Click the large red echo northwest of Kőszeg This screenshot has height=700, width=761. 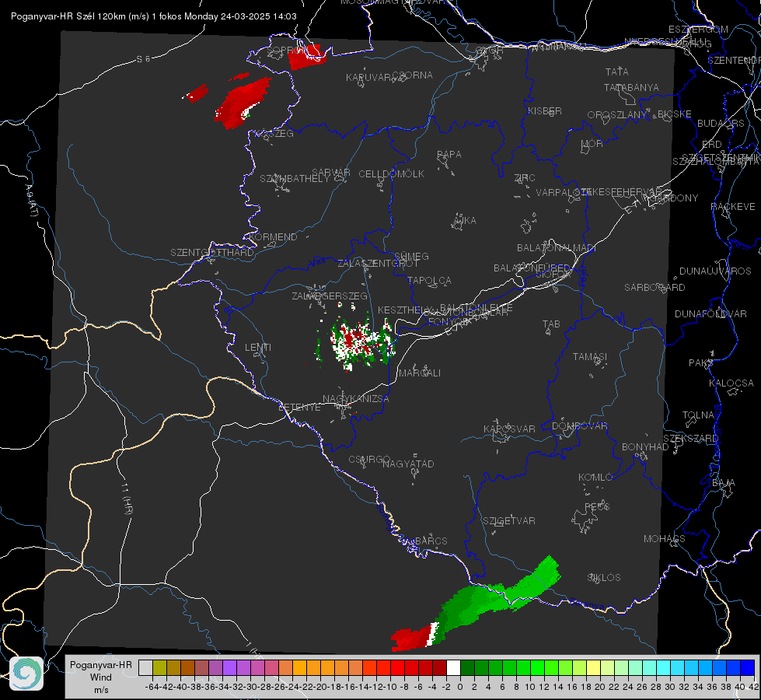click(x=243, y=102)
